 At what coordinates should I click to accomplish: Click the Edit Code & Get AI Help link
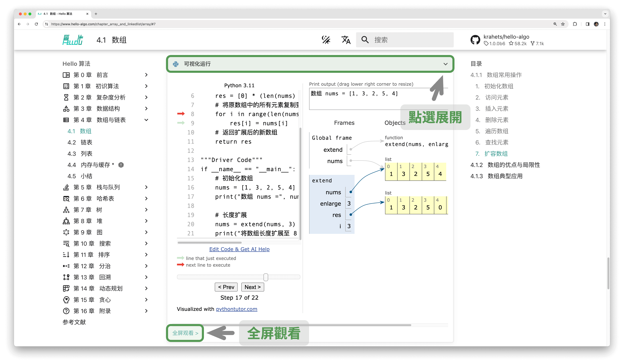pyautogui.click(x=239, y=249)
